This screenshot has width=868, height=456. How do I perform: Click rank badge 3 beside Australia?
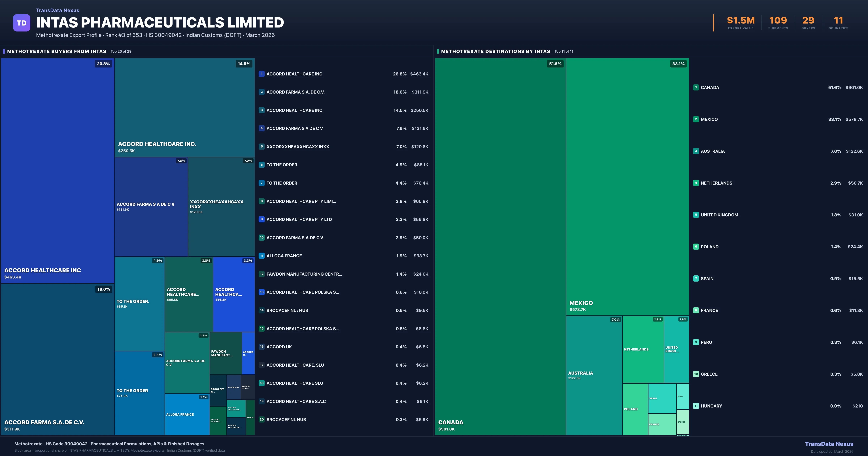(x=696, y=151)
